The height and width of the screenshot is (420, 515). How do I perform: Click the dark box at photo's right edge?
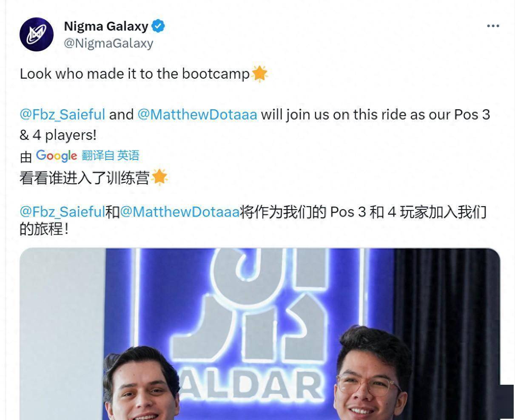(x=506, y=402)
